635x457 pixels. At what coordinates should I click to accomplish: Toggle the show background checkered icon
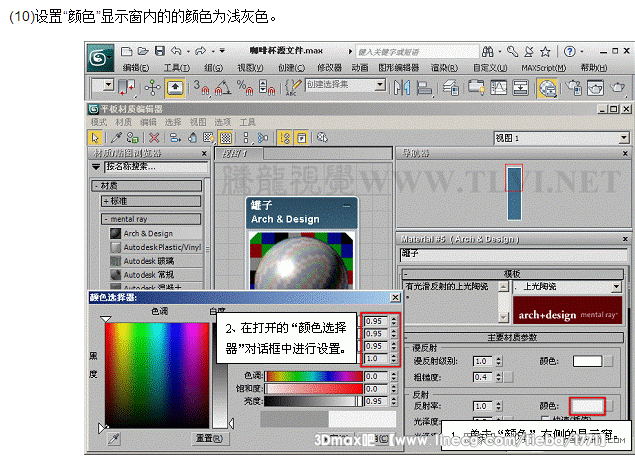(x=226, y=138)
